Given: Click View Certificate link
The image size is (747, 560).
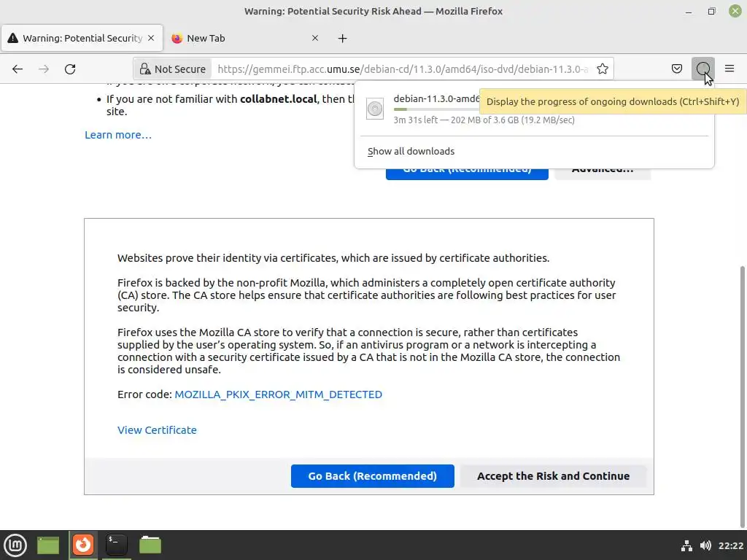Looking at the screenshot, I should point(158,430).
